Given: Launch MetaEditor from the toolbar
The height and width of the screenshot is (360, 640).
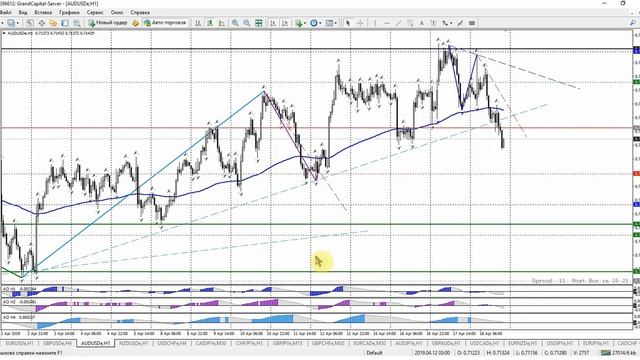Looking at the screenshot, I should [x=136, y=23].
